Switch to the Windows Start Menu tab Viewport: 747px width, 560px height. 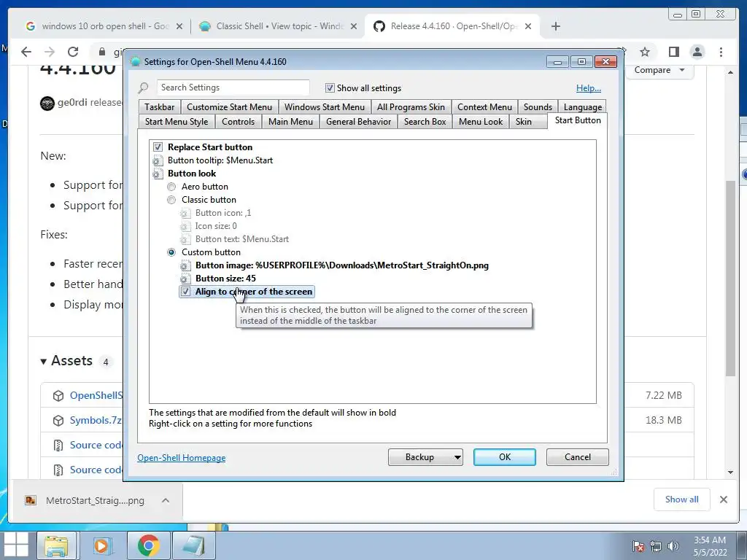click(325, 107)
